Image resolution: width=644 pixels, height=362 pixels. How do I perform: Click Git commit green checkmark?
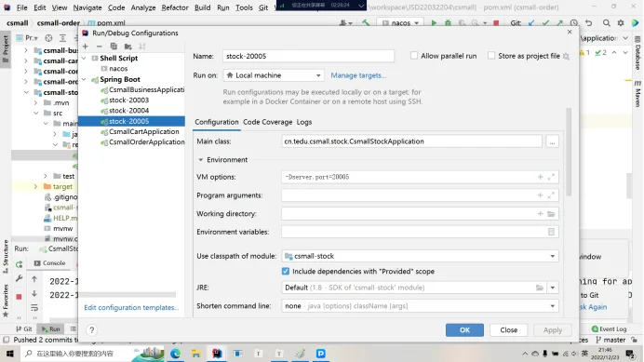tap(545, 23)
